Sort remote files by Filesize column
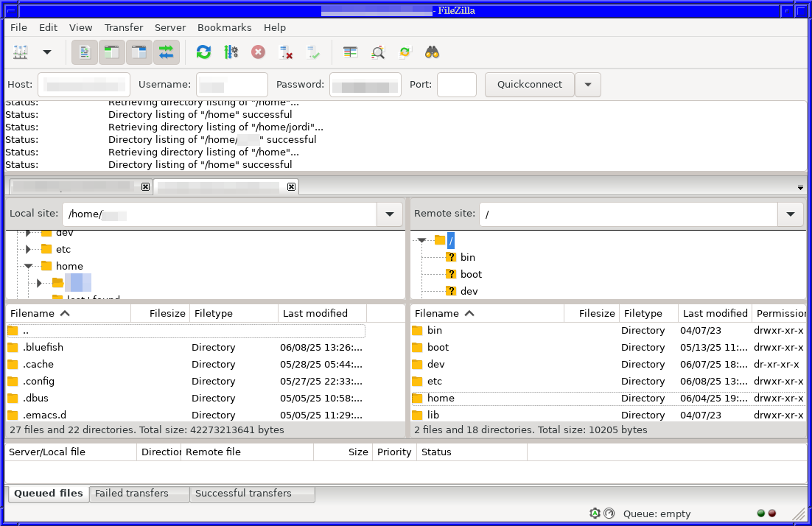The width and height of the screenshot is (812, 526). 592,313
